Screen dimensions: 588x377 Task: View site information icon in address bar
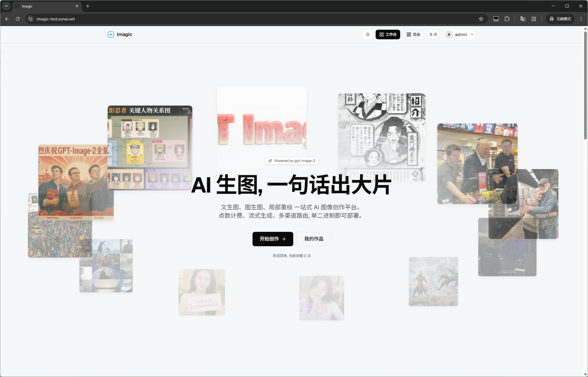(x=30, y=19)
